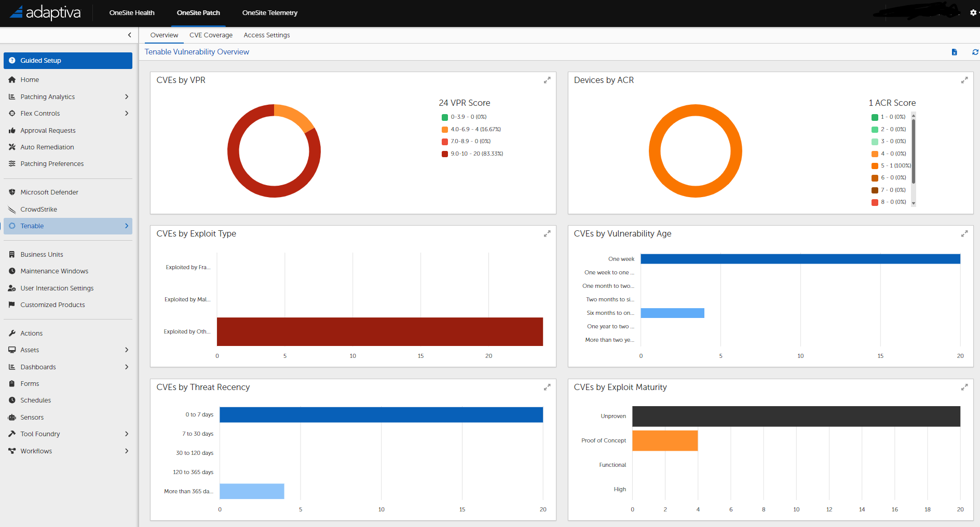
Task: Click the orange 4.0-6.9 color swatch
Action: coord(444,129)
